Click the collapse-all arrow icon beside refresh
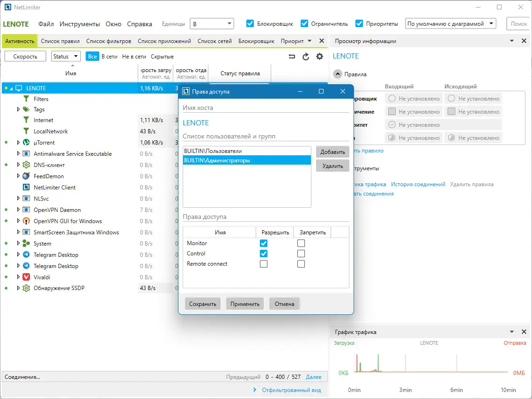 pos(292,57)
